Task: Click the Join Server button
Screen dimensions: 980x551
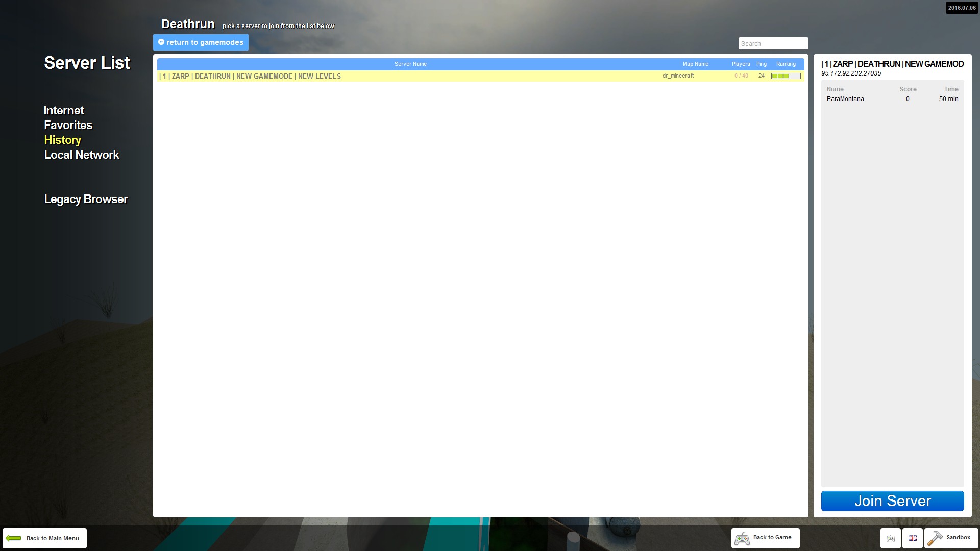Action: (x=892, y=500)
